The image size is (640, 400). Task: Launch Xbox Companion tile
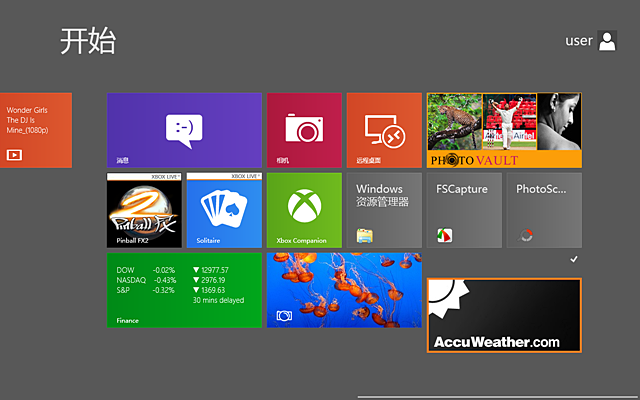coord(304,210)
